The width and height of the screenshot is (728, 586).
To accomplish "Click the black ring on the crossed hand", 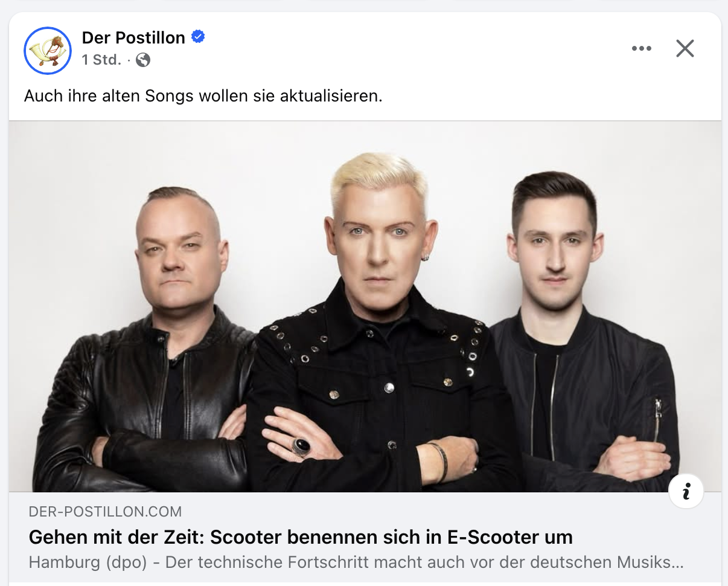I will tap(301, 446).
